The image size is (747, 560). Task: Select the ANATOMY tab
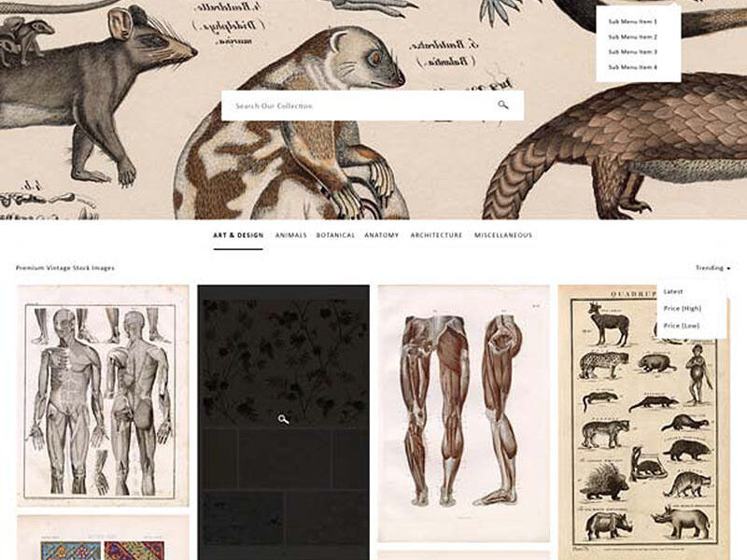(x=383, y=236)
